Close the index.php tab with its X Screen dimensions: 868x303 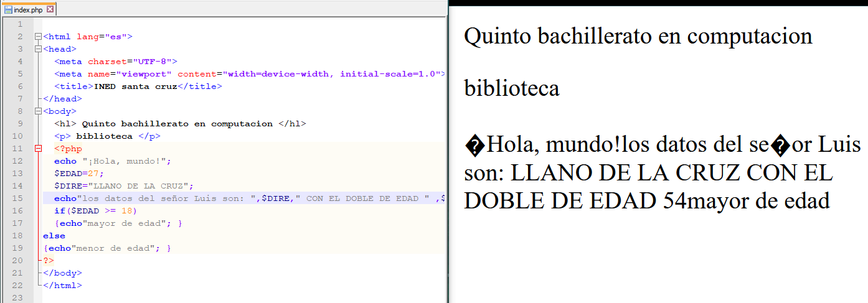[x=50, y=10]
